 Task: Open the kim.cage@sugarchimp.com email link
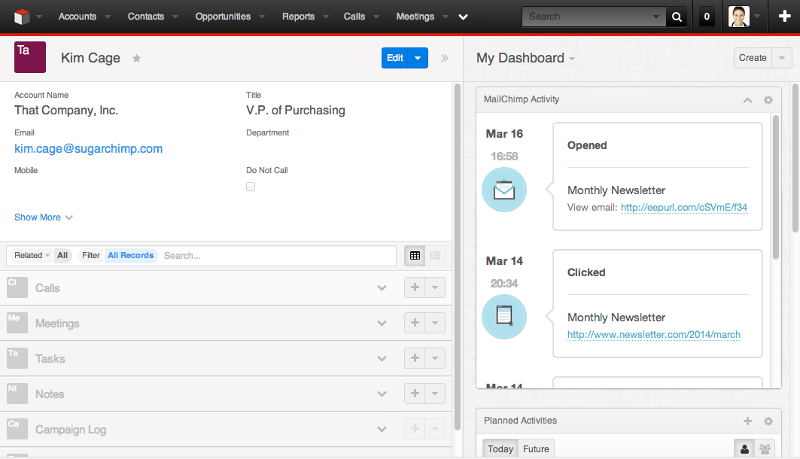88,149
